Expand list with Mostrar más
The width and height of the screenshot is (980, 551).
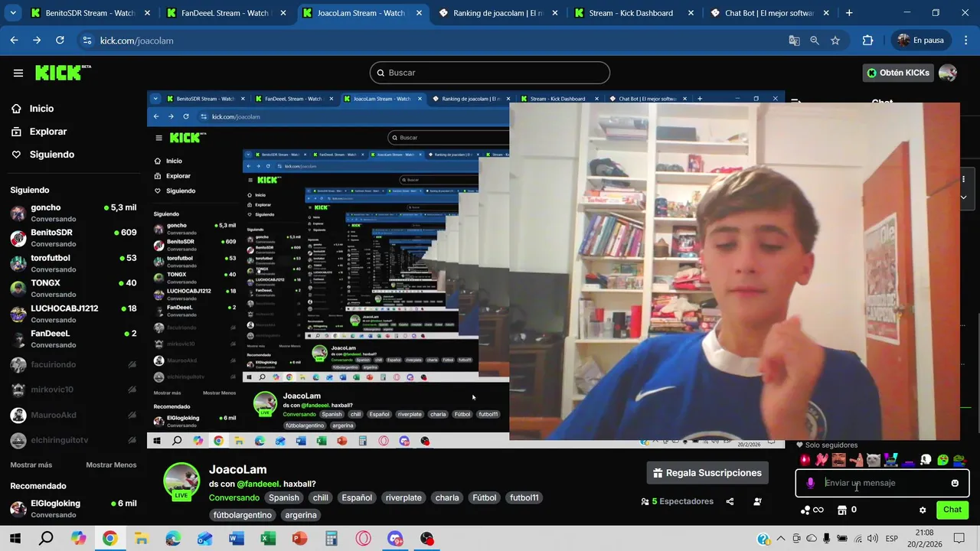coord(31,465)
